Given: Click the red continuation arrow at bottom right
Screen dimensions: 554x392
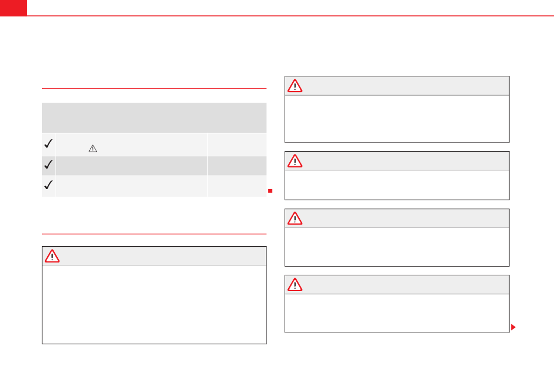Looking at the screenshot, I should [513, 327].
